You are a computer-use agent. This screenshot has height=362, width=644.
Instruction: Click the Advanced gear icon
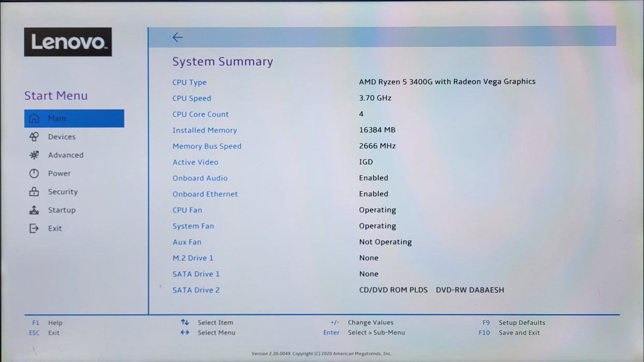point(34,155)
